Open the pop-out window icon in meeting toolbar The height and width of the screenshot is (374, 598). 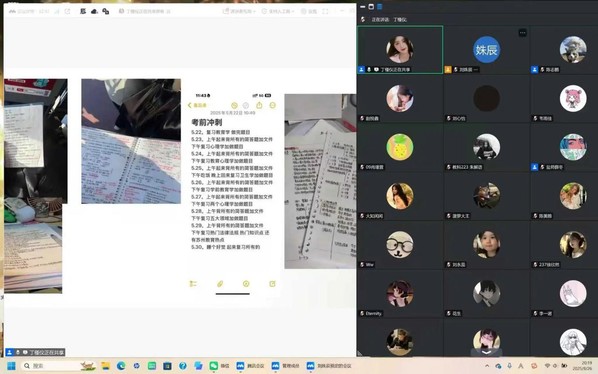(x=68, y=11)
